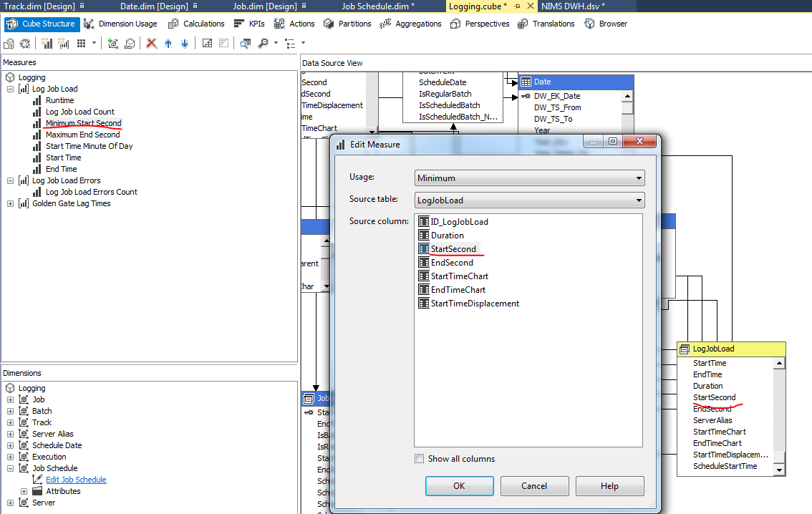812x514 pixels.
Task: Click the Move Up arrow icon
Action: pyautogui.click(x=168, y=43)
